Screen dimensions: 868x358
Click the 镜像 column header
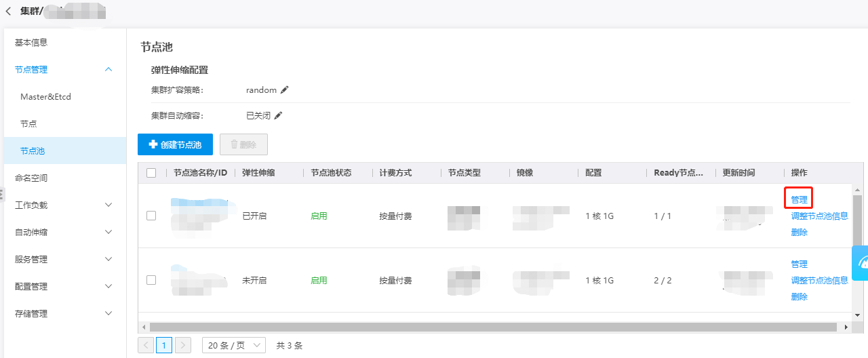pos(524,173)
